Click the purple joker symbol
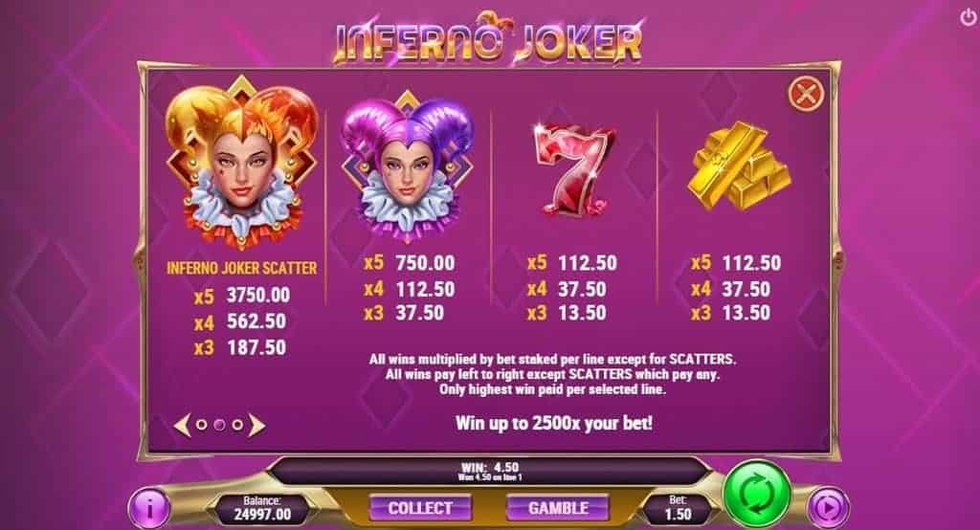This screenshot has height=530, width=980. point(407,166)
